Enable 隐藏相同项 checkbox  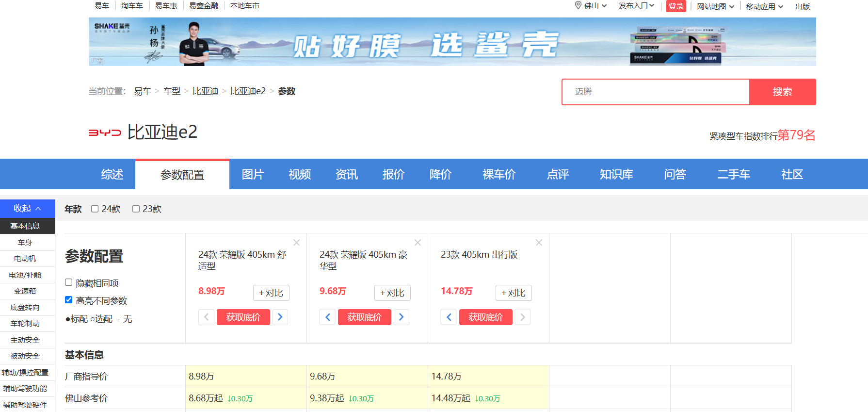(69, 282)
